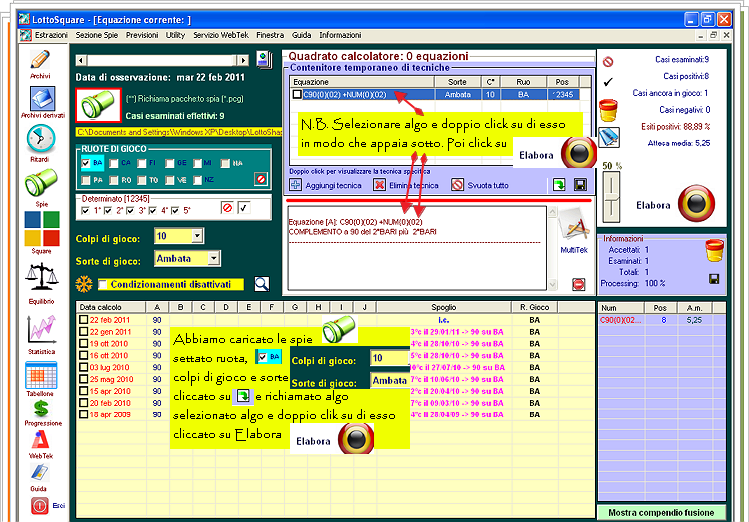The height and width of the screenshot is (522, 749).
Task: Click the Aggiungi tecnica button
Action: click(x=326, y=185)
